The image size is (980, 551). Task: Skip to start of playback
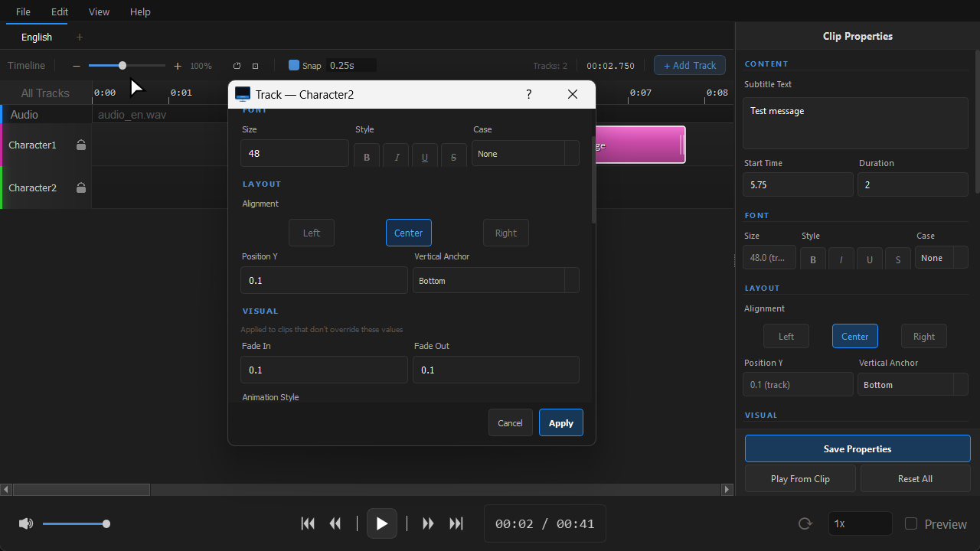click(308, 523)
